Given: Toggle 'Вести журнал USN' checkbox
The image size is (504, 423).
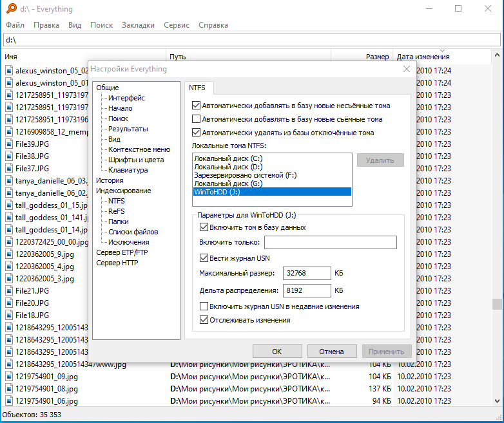Looking at the screenshot, I should 204,258.
